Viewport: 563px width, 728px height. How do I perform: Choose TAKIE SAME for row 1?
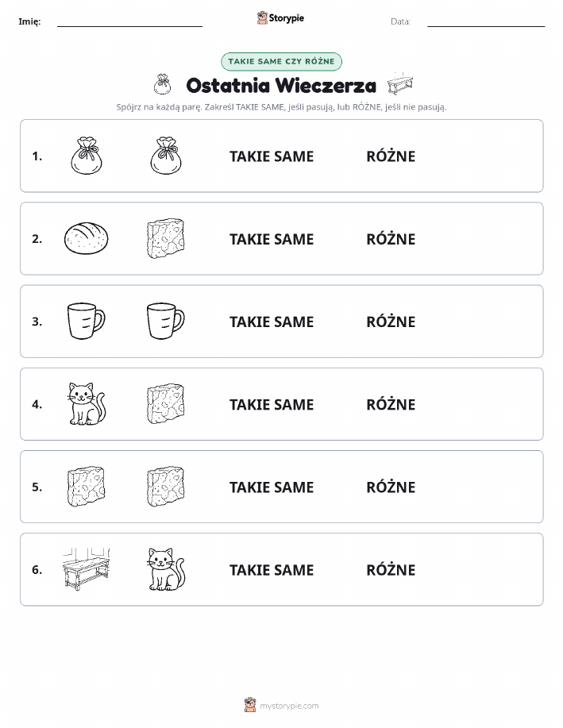[272, 156]
